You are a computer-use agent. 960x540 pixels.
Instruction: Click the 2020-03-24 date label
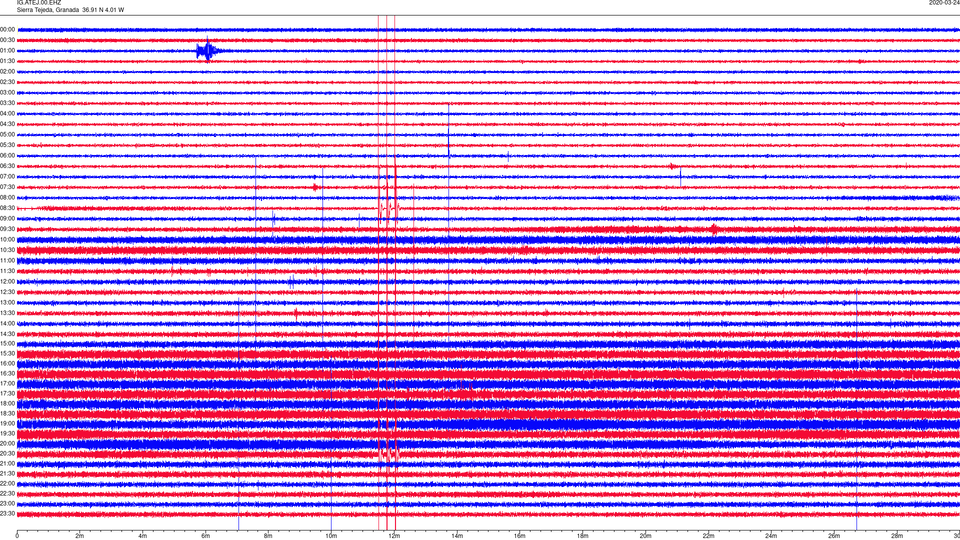[944, 2]
